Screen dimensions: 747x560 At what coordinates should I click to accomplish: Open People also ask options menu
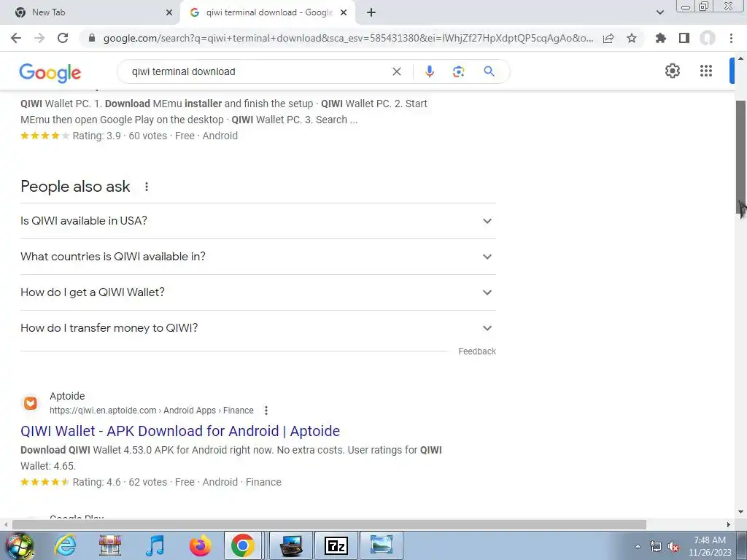tap(147, 187)
